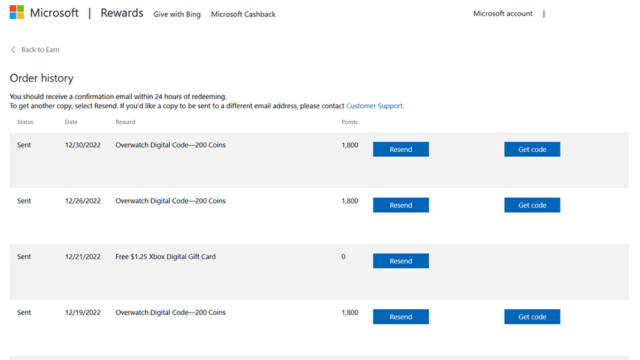
Task: Open the Rewards home link
Action: coord(122,13)
